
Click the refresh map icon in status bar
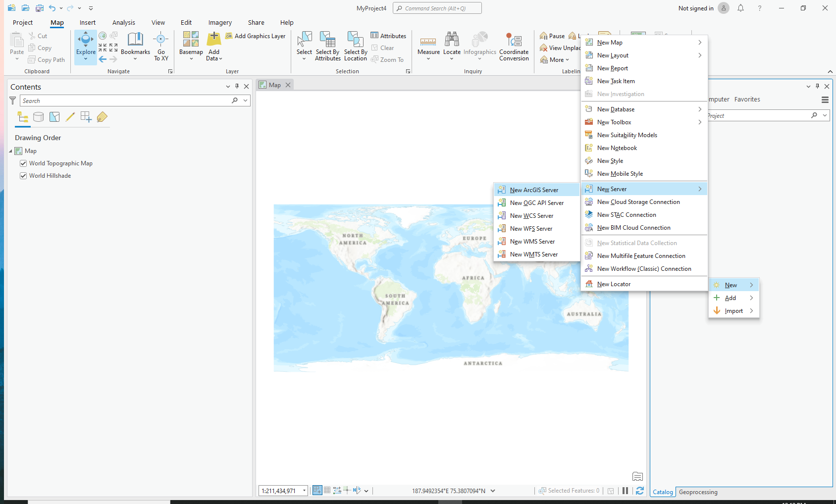pyautogui.click(x=640, y=491)
